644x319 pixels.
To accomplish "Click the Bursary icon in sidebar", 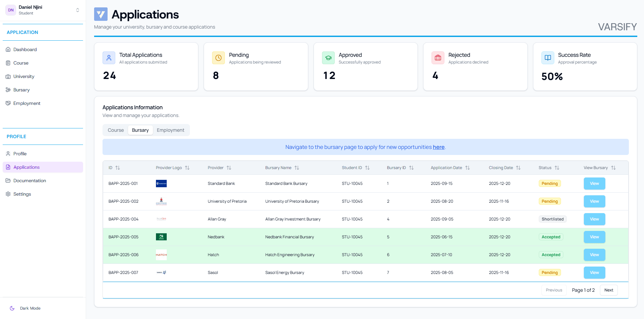I will point(8,90).
